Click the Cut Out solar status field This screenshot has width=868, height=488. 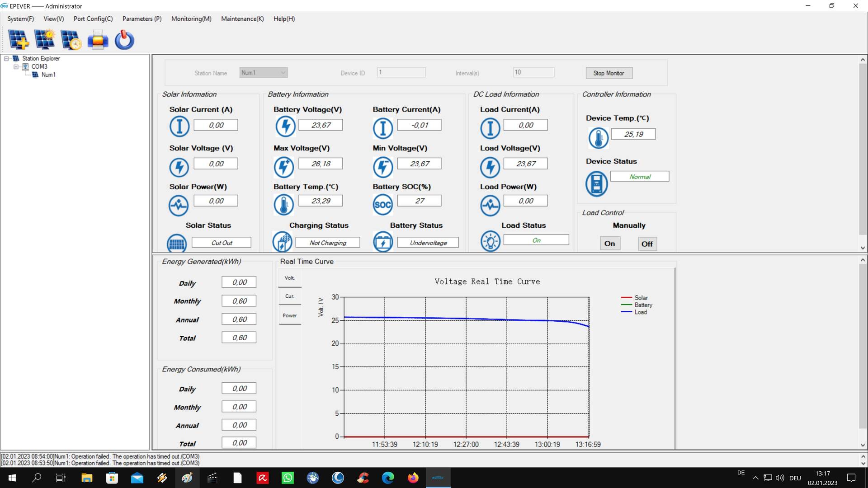(222, 243)
